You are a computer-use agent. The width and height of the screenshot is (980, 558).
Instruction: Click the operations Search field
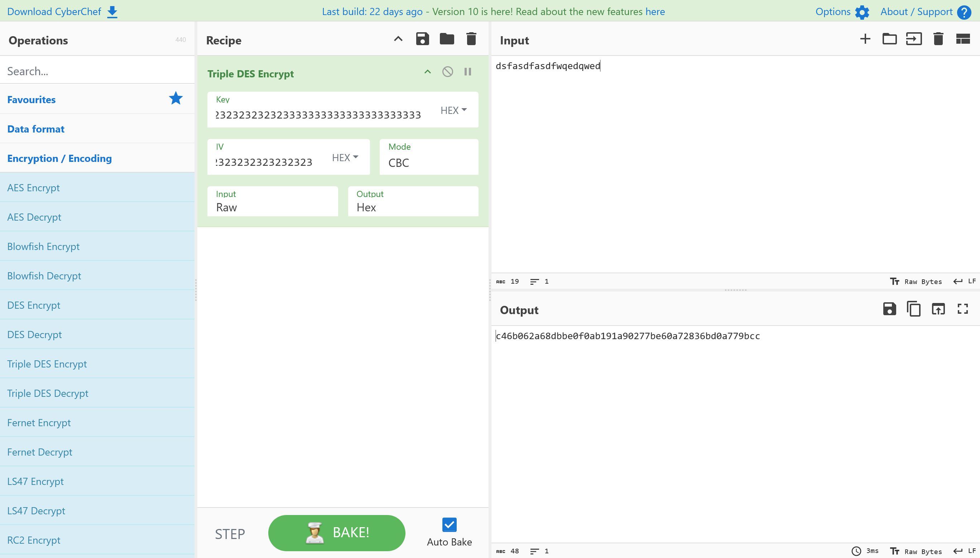coord(97,71)
